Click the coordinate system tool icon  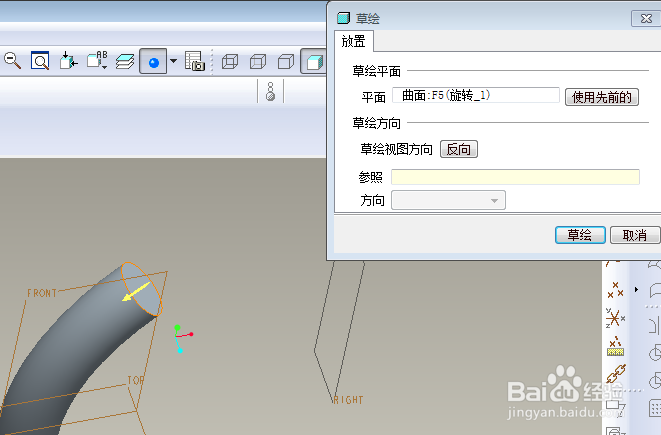[615, 318]
